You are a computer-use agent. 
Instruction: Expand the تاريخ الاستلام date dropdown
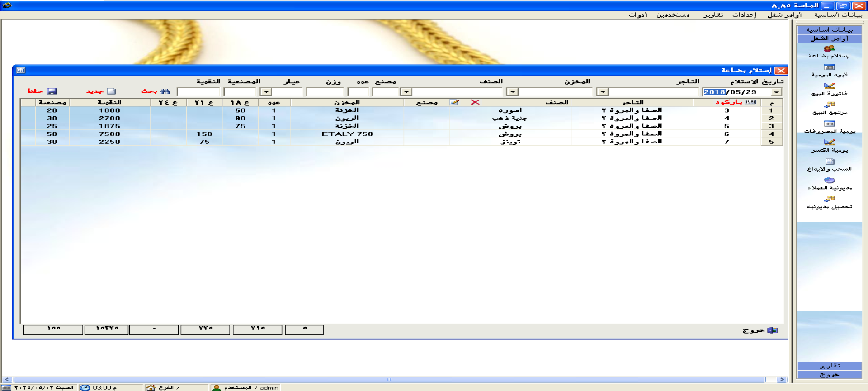776,92
